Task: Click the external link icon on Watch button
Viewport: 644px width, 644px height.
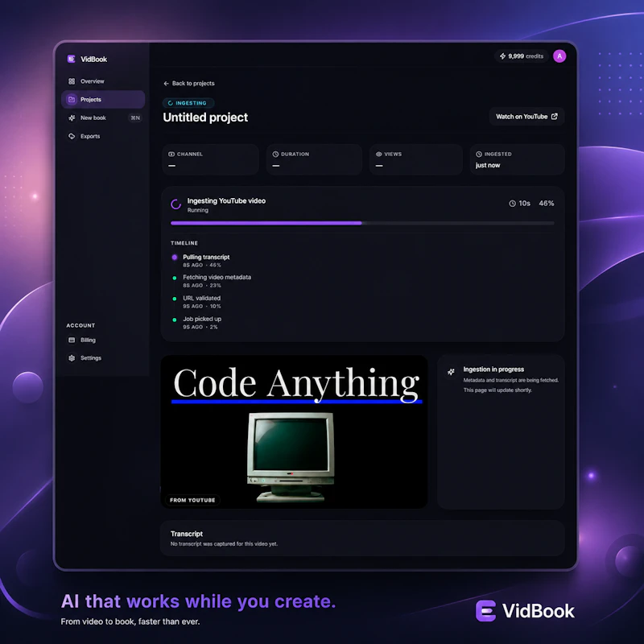Action: click(x=554, y=117)
